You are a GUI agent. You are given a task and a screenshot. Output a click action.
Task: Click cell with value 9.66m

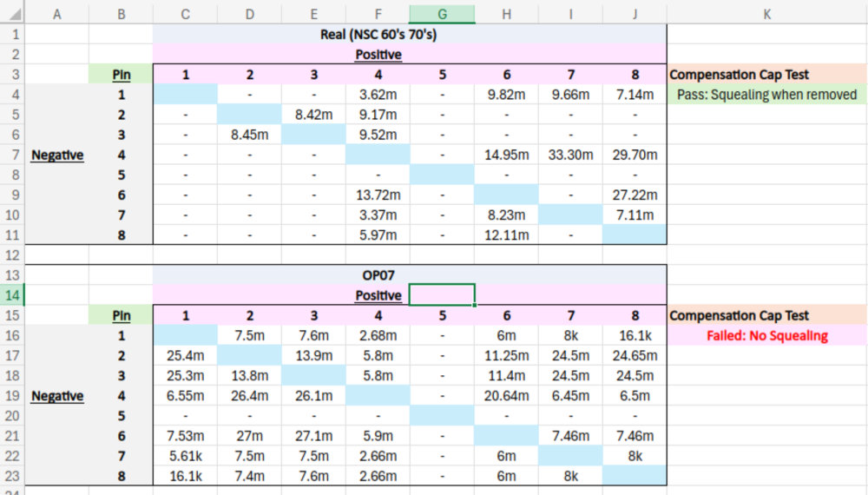(x=571, y=95)
